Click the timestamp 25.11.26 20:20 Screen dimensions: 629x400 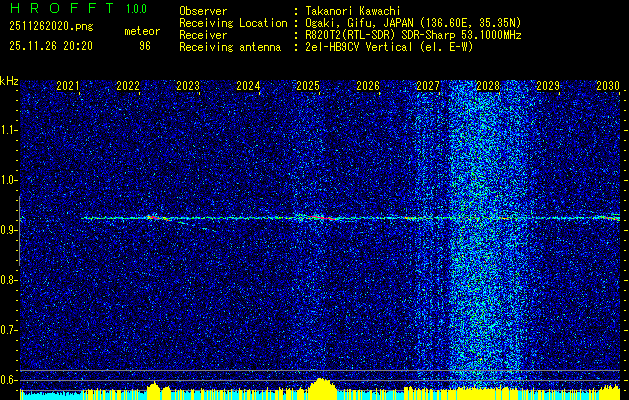coord(51,46)
